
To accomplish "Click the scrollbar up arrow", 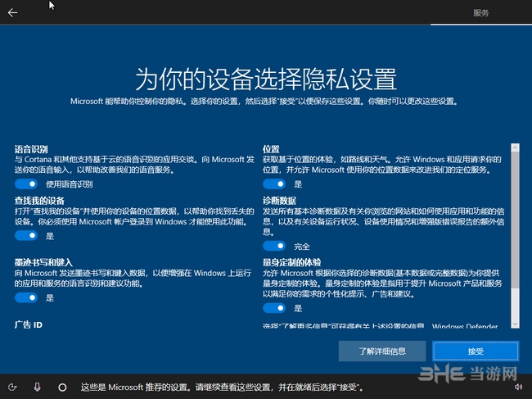I will 515,147.
